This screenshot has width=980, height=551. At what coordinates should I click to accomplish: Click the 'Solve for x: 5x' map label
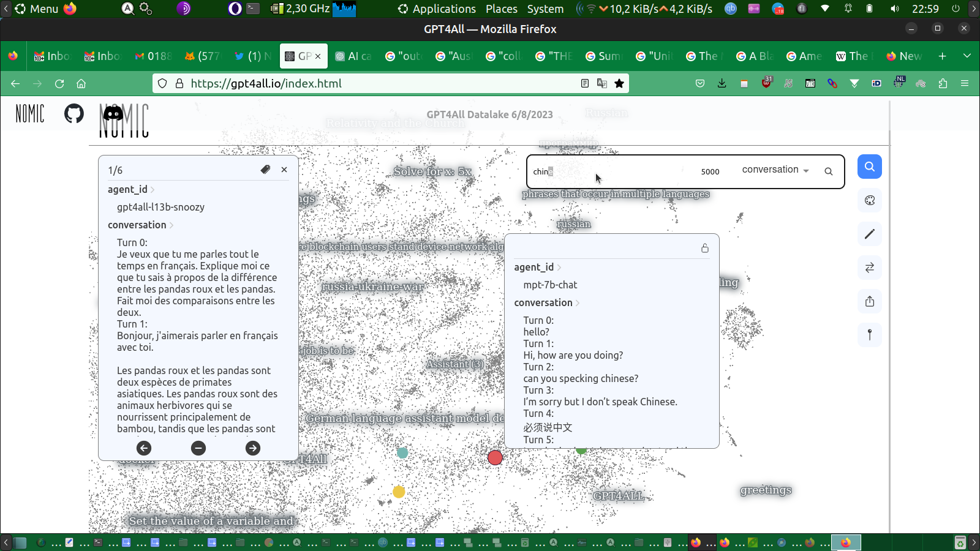coord(432,171)
